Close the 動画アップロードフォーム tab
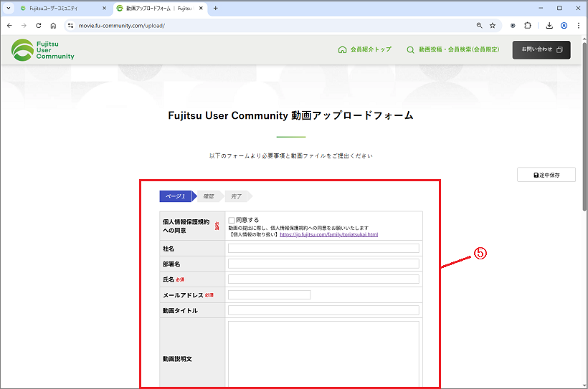Viewport: 588px width, 389px height. (x=201, y=9)
